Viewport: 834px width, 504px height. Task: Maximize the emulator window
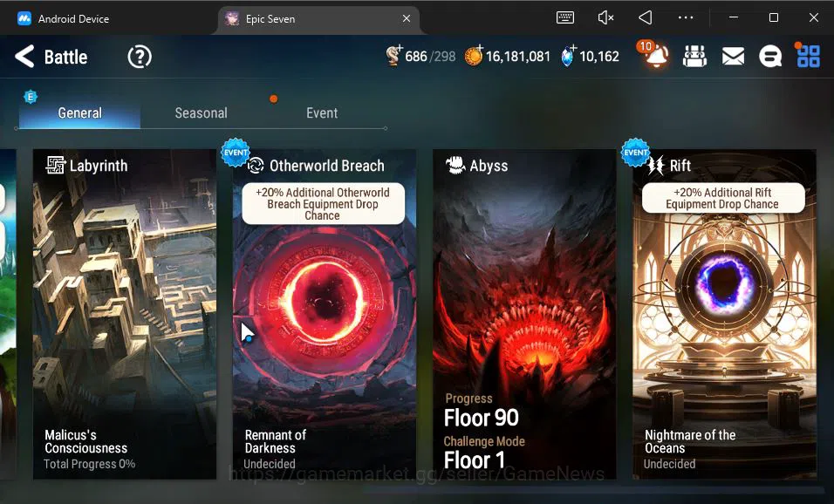(774, 17)
